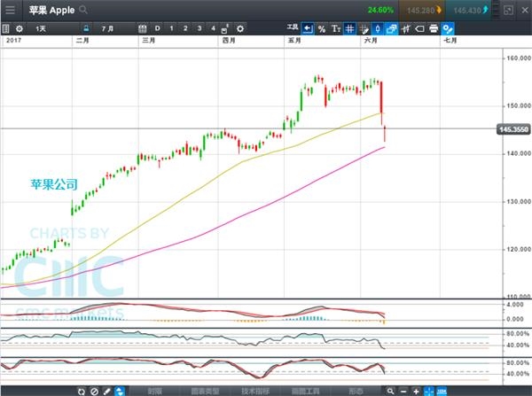This screenshot has width=532, height=396.
Task: Open the list panel icon at toolbar left
Action: click(x=6, y=29)
